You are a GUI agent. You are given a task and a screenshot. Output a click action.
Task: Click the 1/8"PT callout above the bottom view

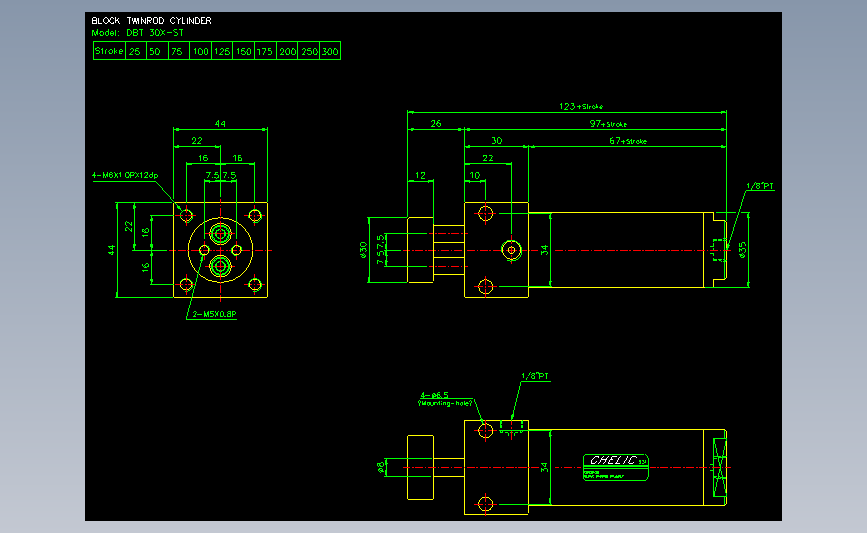tap(535, 376)
